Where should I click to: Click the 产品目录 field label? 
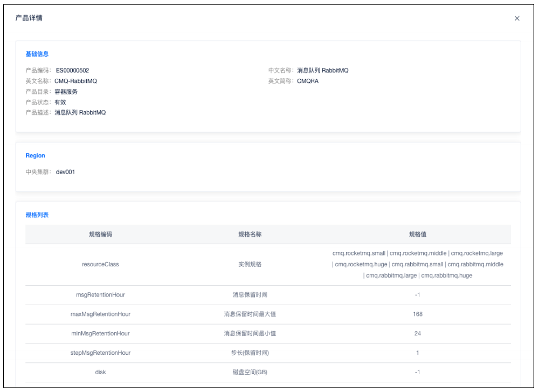(x=38, y=92)
